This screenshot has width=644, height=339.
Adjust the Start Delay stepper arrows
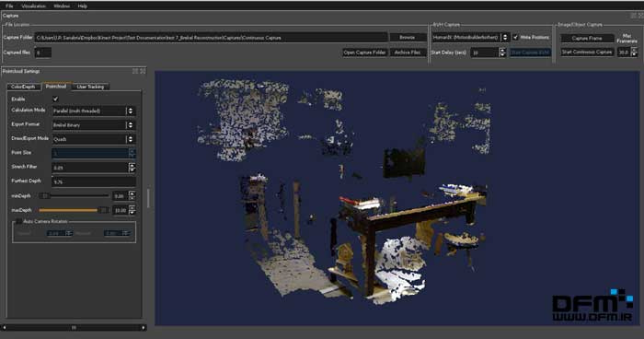click(502, 53)
